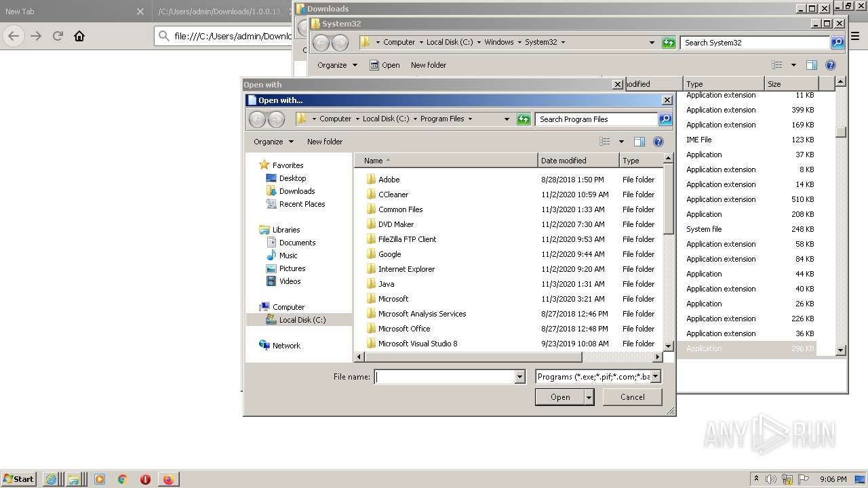Screen dimensions: 868x488
Task: Click the magnifier in Search Program Files box
Action: [665, 119]
